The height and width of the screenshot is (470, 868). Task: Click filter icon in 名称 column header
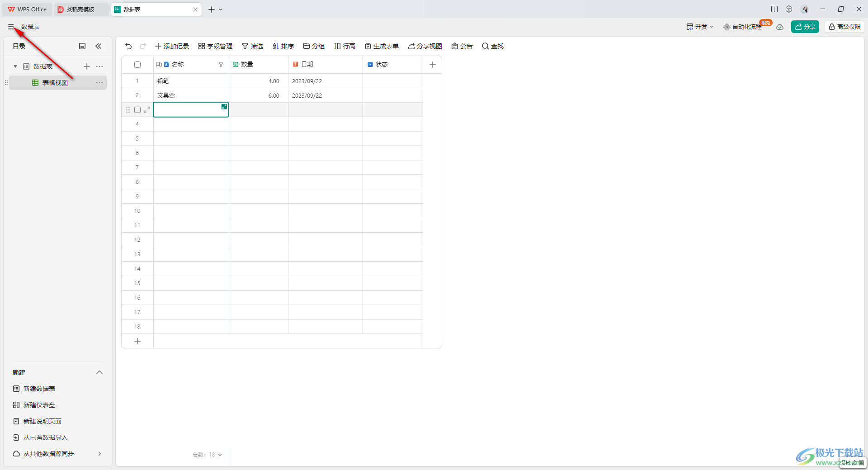(x=221, y=65)
